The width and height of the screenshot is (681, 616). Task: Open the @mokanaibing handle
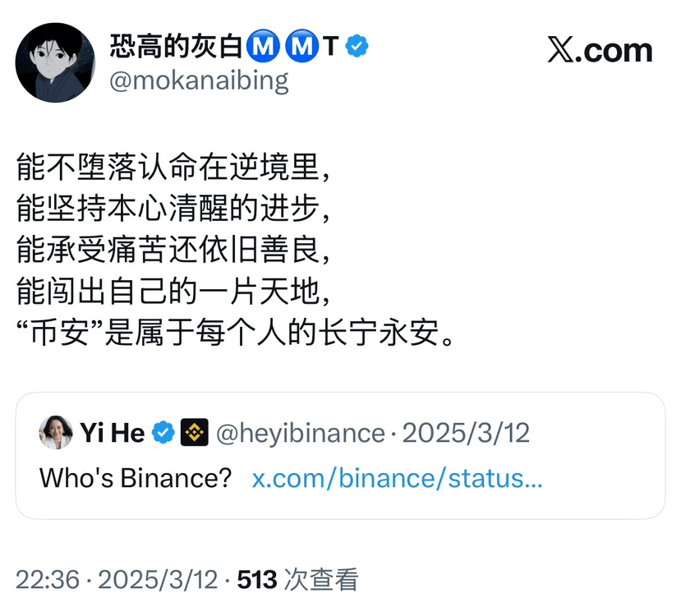(199, 80)
